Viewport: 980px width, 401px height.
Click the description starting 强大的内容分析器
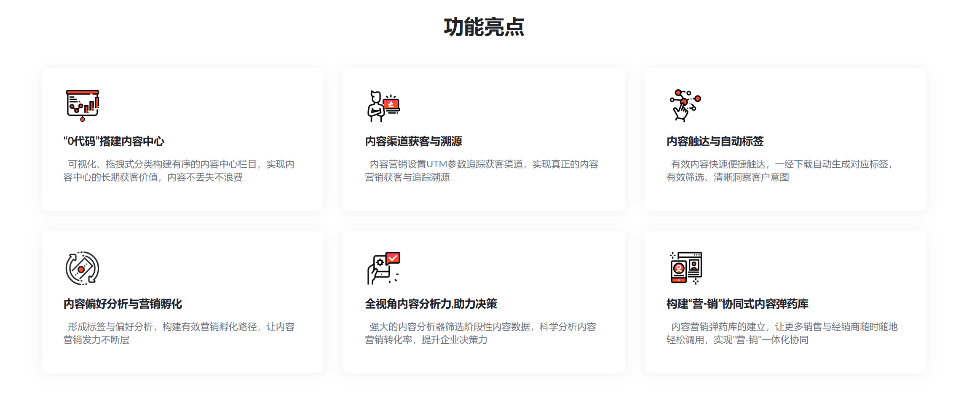481,333
